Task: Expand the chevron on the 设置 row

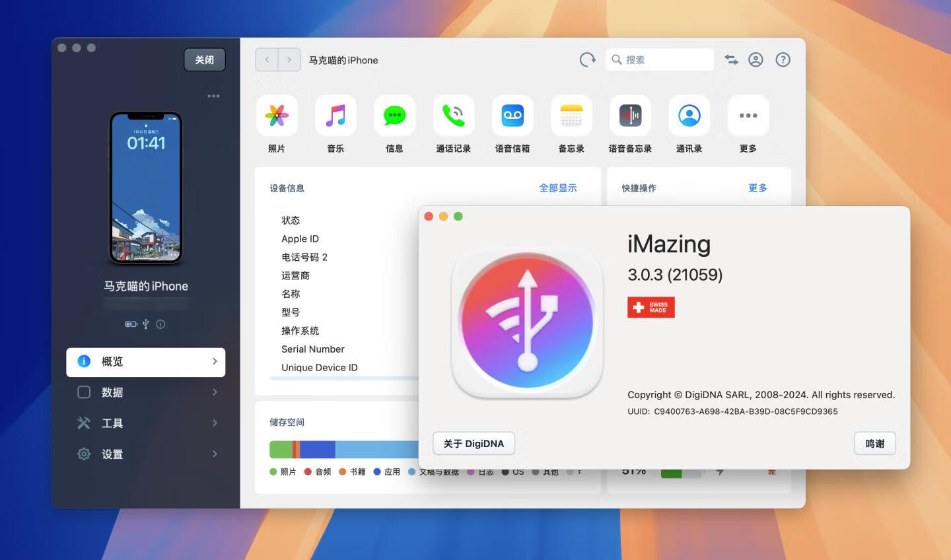Action: 215,454
